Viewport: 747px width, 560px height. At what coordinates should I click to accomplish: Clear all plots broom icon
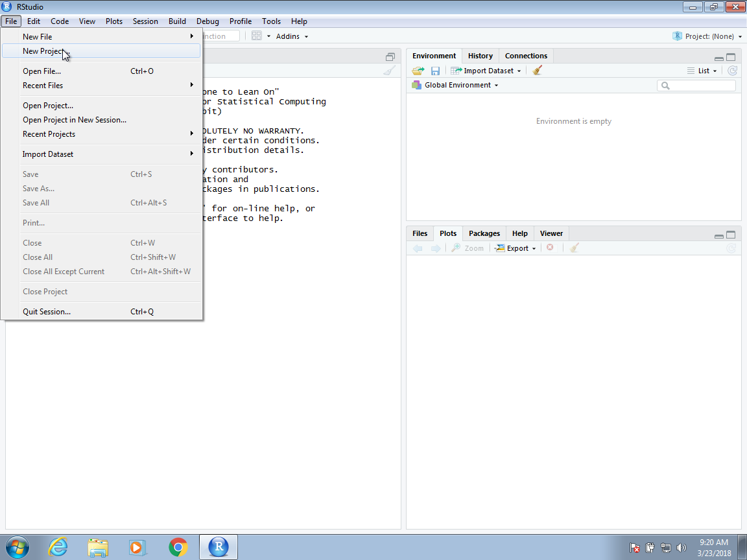[574, 248]
